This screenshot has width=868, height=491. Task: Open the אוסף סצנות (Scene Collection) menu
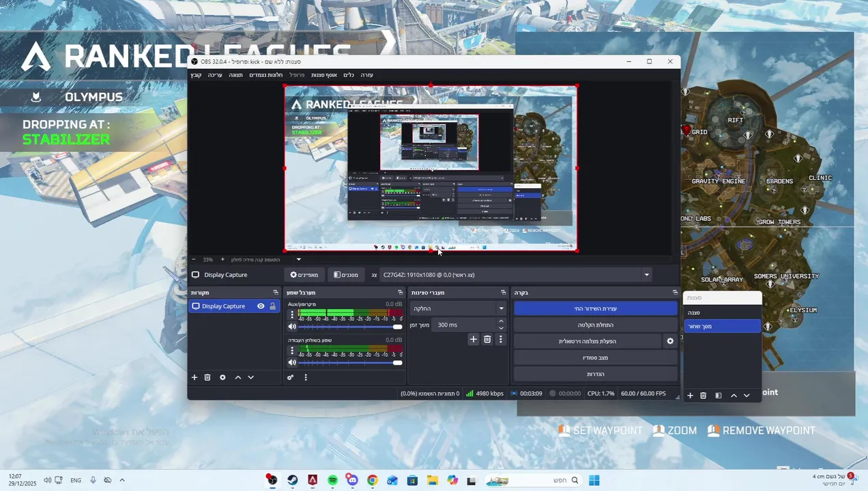[324, 75]
